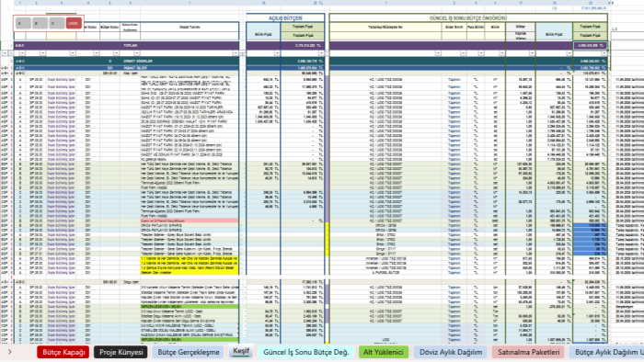Open Açılış Bütçesi Toplam Fiyat filter dropdown
Image resolution: width=644 pixels, height=362 pixels.
[x=321, y=53]
